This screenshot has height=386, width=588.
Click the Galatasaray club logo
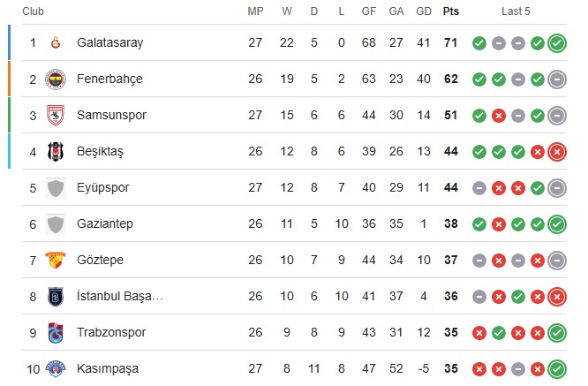coord(56,42)
